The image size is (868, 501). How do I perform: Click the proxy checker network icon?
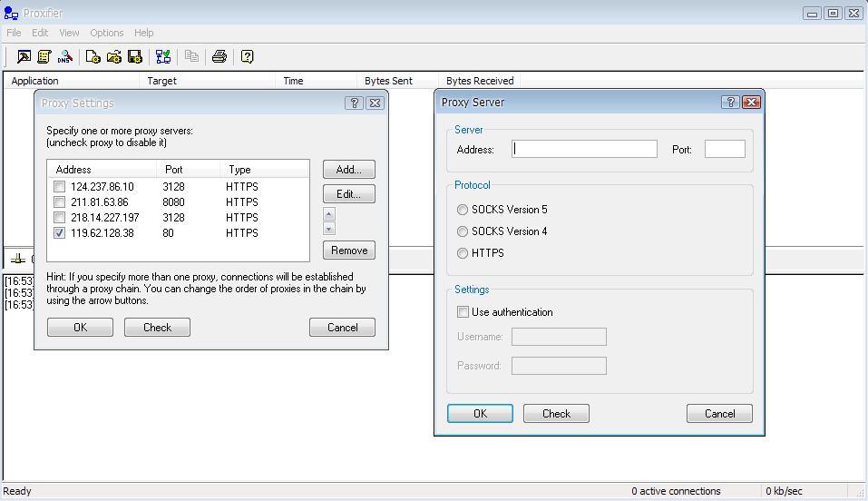coord(163,56)
